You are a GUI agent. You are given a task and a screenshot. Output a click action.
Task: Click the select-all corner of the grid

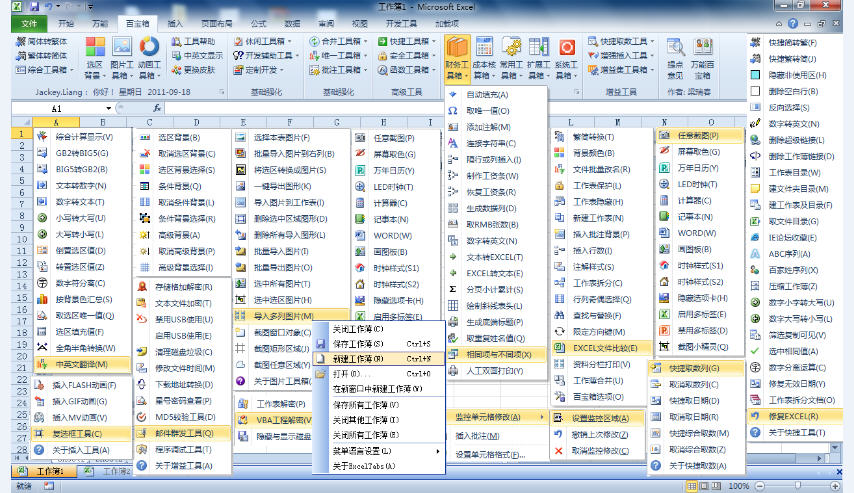click(x=22, y=123)
